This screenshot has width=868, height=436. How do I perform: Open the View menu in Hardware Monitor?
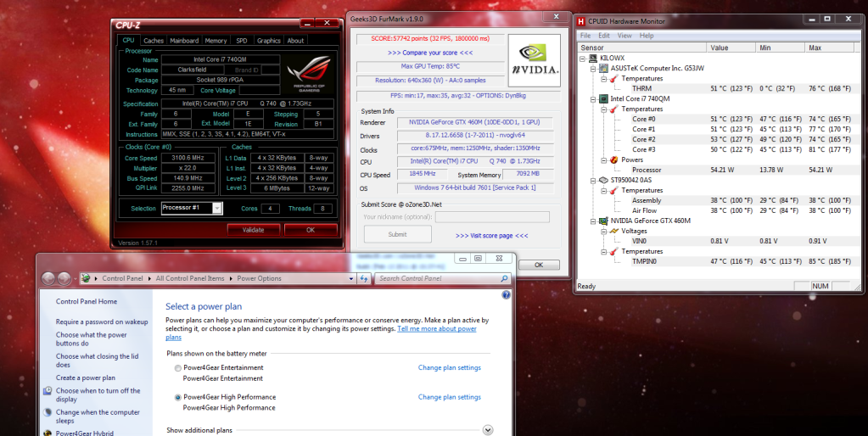coord(624,36)
